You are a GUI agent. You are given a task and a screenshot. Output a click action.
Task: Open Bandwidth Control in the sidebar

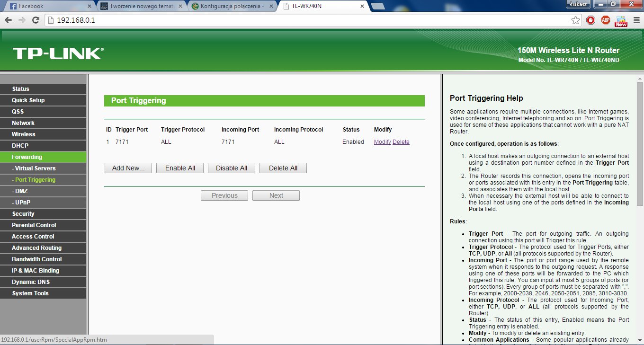tap(43, 259)
